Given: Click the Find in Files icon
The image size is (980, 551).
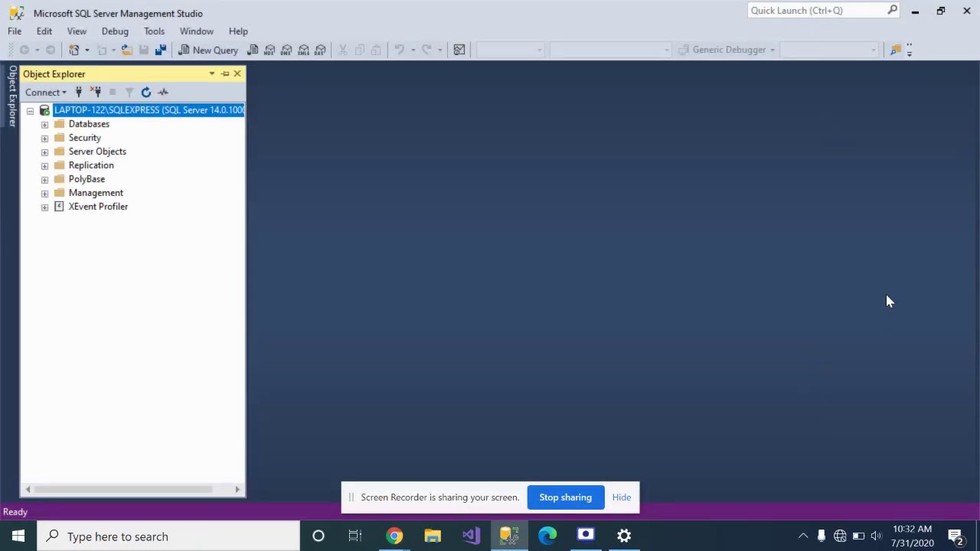Looking at the screenshot, I should click(x=895, y=50).
